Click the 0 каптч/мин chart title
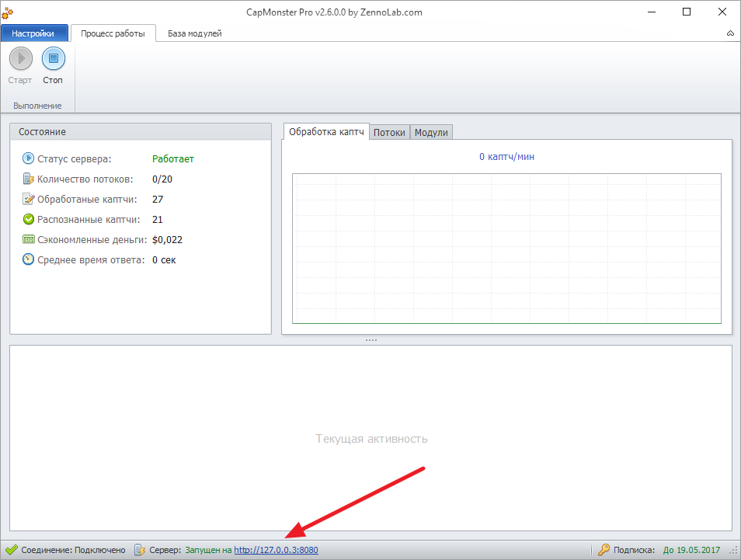 (x=506, y=157)
